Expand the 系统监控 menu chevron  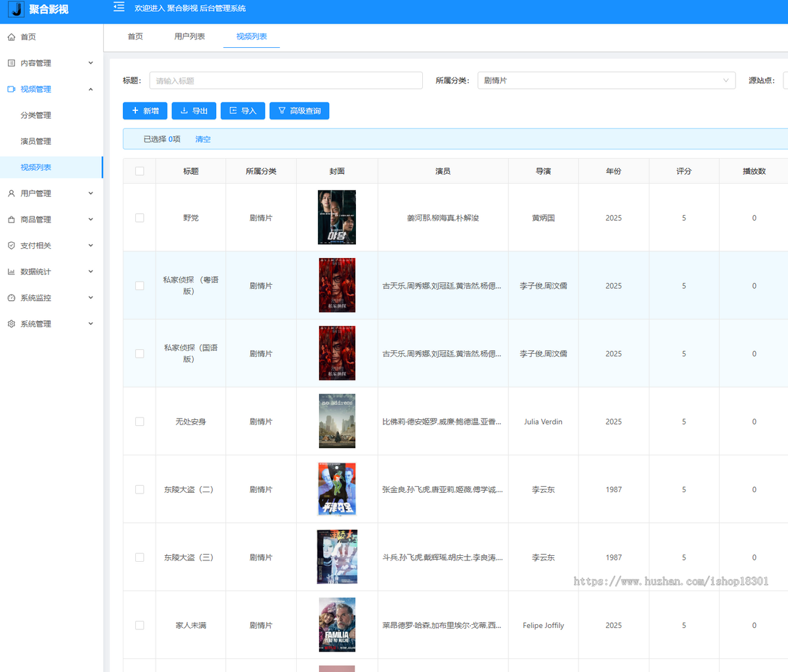click(91, 298)
